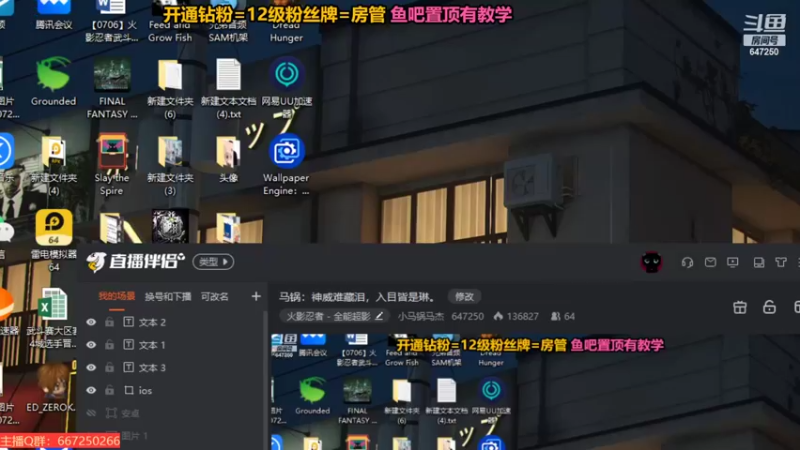Open the 新建文件夹 (6) folder

point(170,88)
